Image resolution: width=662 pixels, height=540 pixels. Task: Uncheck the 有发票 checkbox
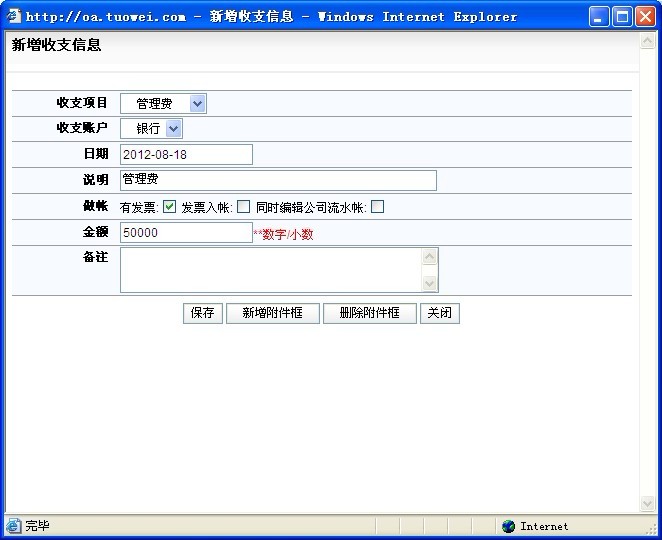click(x=169, y=207)
